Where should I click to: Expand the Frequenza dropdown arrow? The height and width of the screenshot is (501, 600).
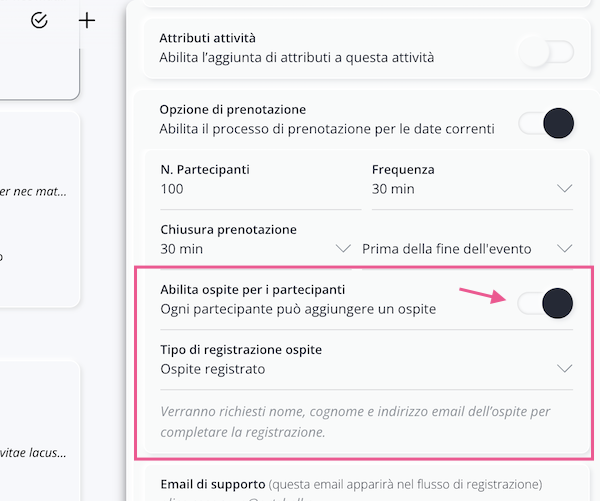pyautogui.click(x=564, y=189)
